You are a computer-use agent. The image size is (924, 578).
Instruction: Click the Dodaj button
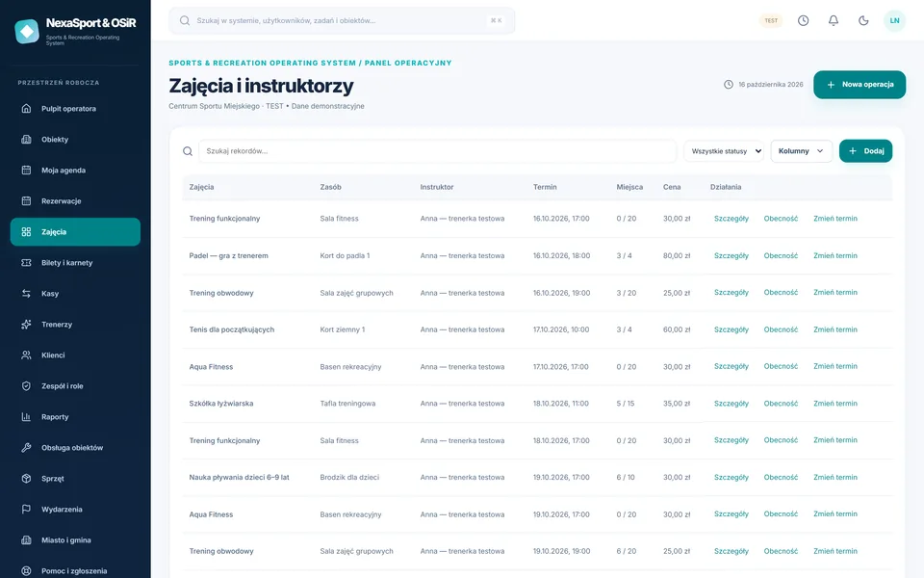coord(865,151)
